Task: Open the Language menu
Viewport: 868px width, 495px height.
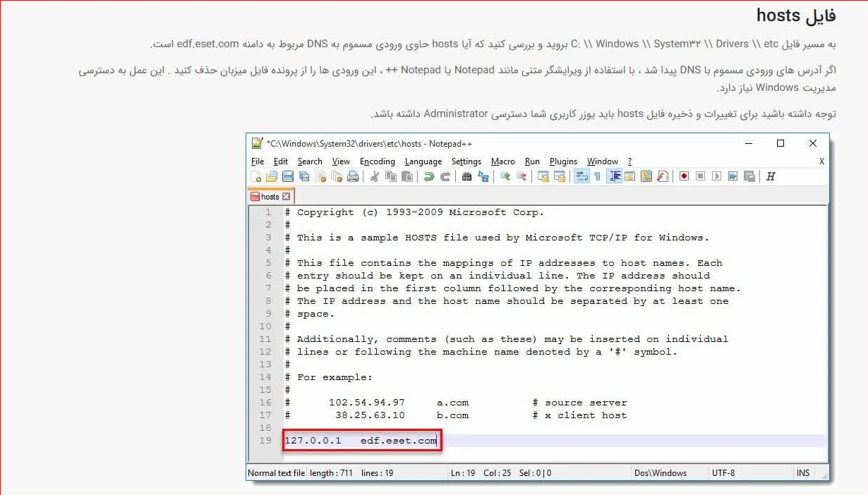Action: coord(423,161)
